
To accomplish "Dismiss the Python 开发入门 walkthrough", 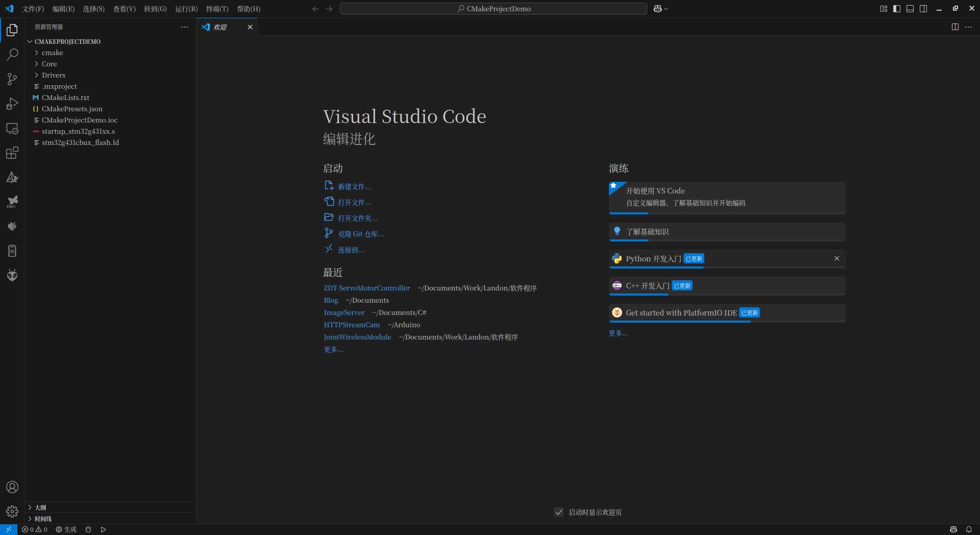I will (x=837, y=258).
